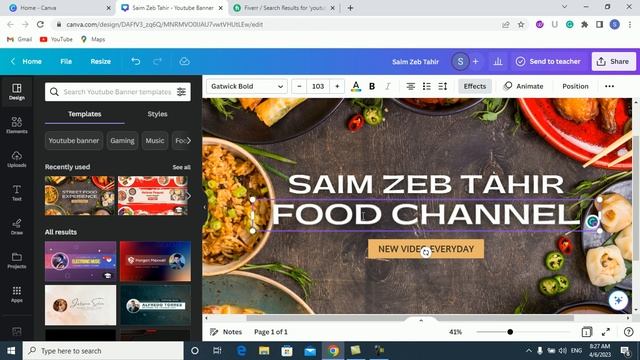
Task: Toggle bulleted list formatting
Action: [427, 86]
